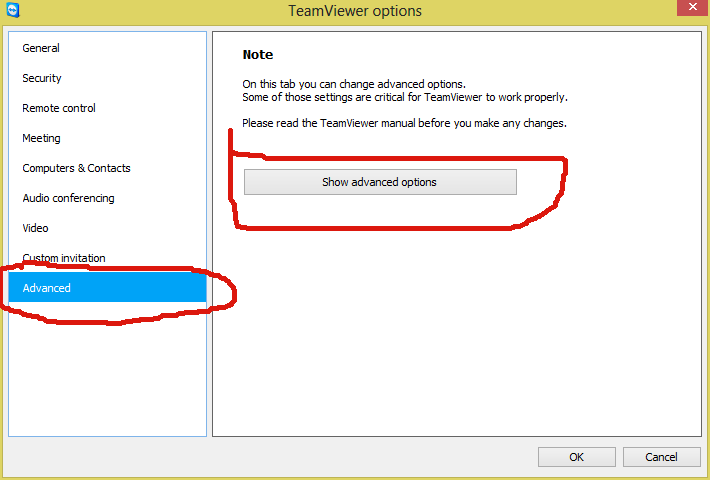
Task: Click the Show advanced options button
Action: [380, 182]
